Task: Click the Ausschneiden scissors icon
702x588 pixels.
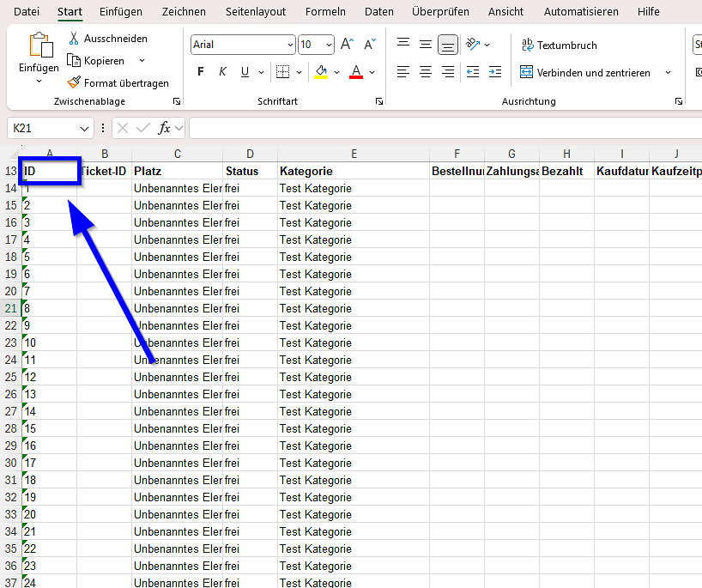Action: [75, 39]
